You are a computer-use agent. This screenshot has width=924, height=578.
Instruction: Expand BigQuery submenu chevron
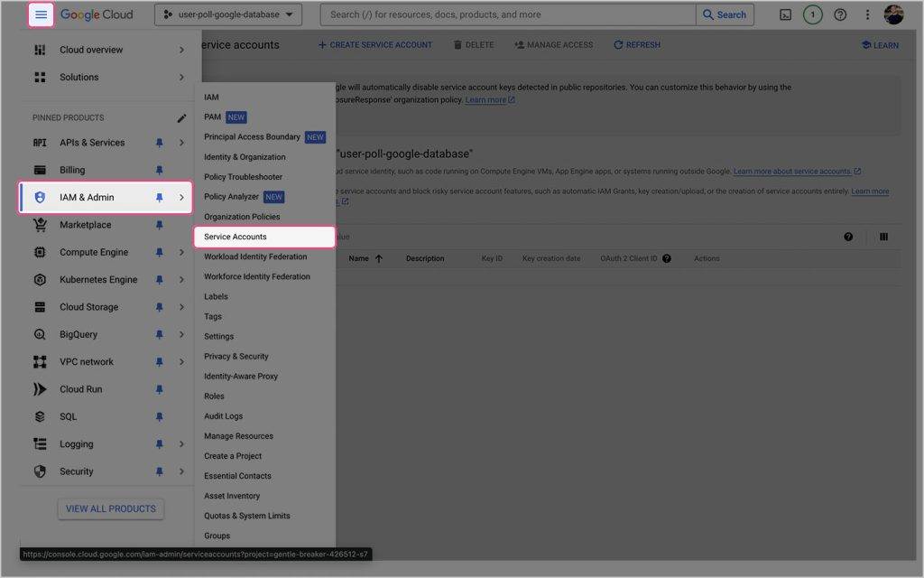(x=181, y=334)
